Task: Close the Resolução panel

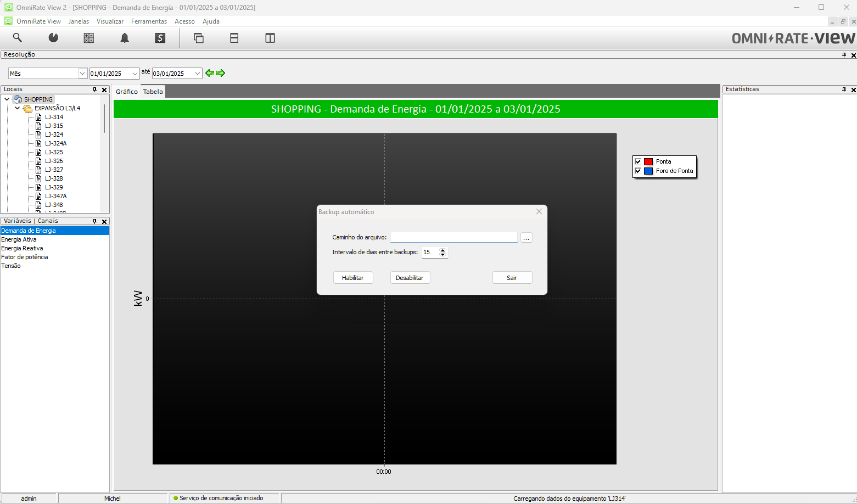Action: (x=853, y=55)
